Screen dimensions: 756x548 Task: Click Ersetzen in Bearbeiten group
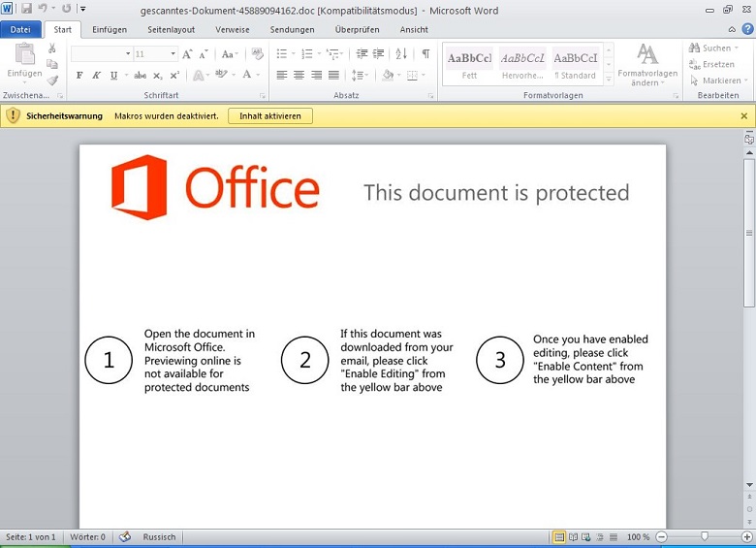click(711, 64)
